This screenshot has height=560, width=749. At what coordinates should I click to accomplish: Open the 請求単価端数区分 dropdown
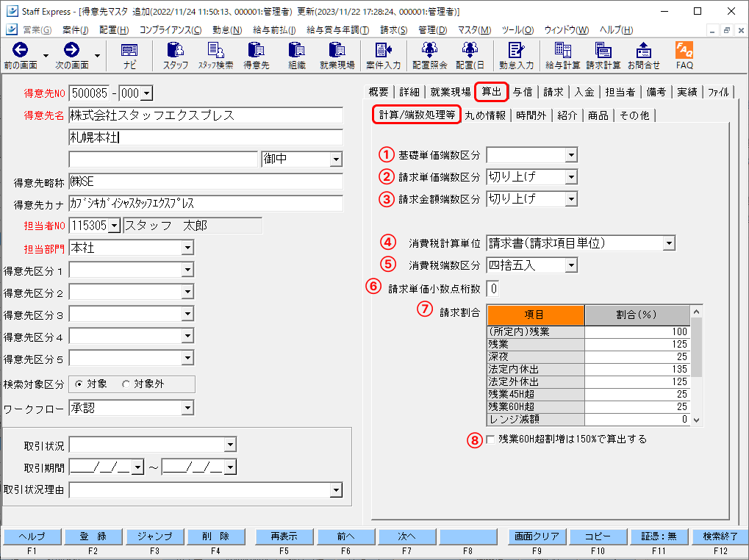coord(571,177)
